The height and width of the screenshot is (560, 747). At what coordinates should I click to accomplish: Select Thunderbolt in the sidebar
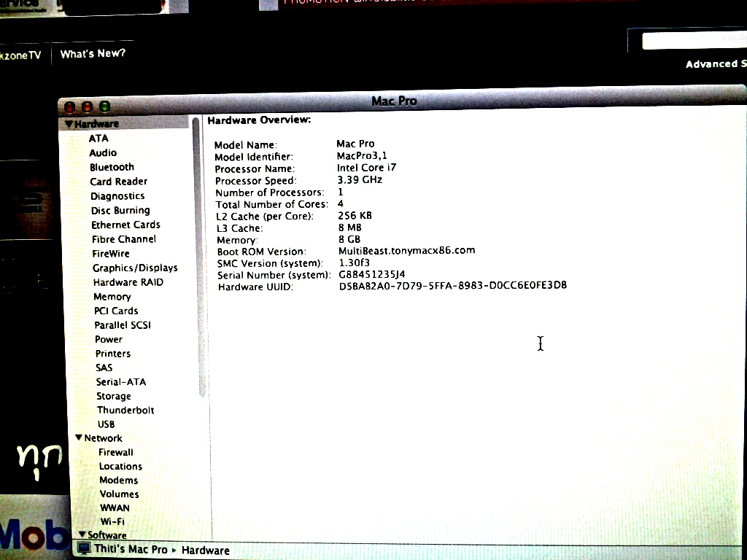pos(125,410)
